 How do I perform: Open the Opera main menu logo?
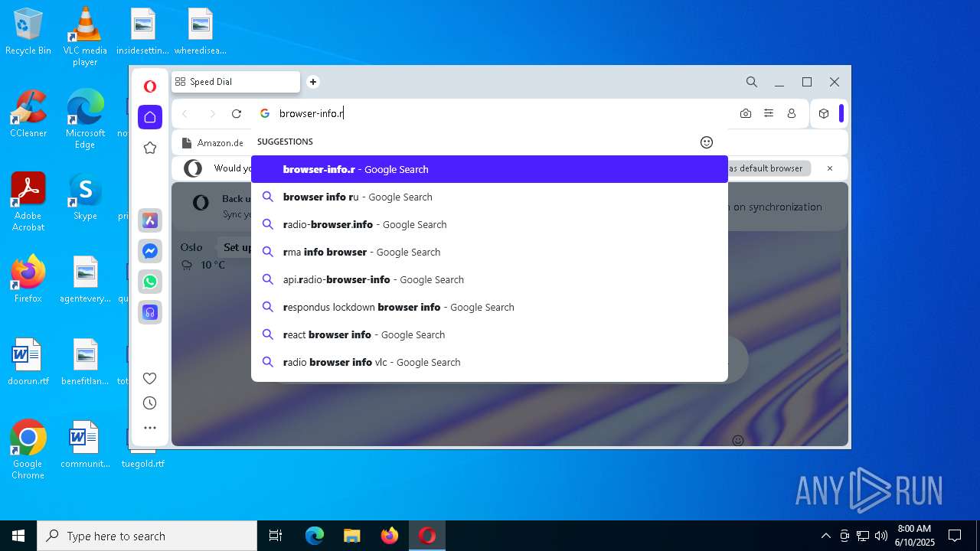pos(150,86)
